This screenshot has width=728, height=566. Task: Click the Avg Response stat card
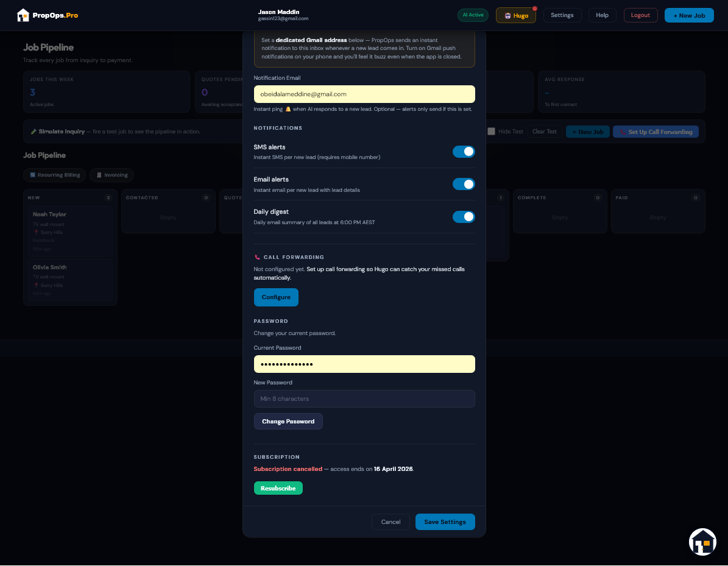[621, 92]
